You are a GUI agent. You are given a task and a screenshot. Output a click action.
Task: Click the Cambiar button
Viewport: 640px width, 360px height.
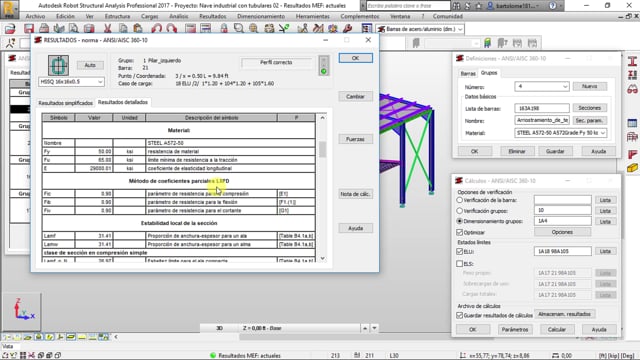coord(356,96)
